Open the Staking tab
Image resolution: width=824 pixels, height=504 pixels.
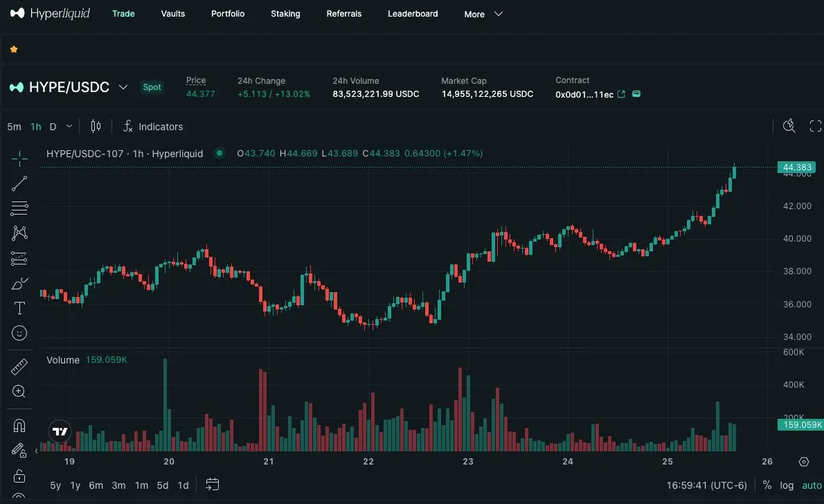[x=285, y=14]
